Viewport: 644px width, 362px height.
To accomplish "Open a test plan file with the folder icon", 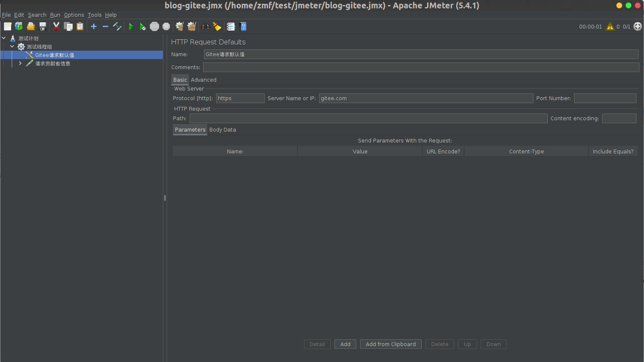I will tap(31, 26).
